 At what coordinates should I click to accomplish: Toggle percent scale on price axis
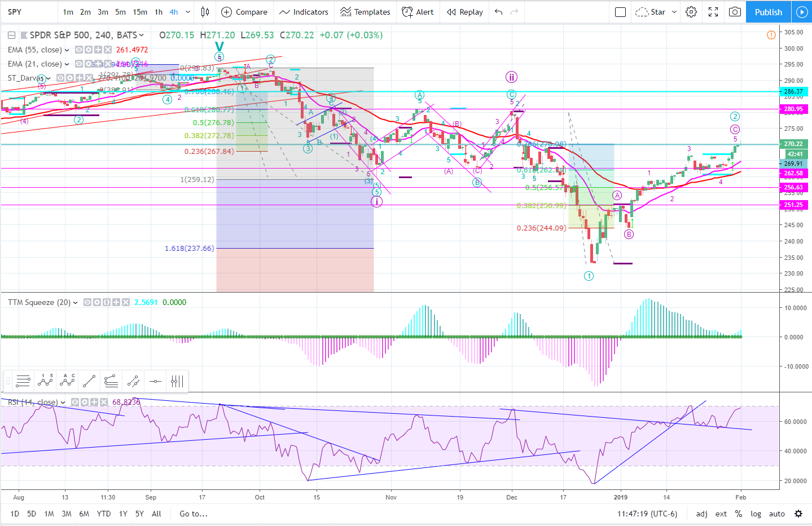click(739, 514)
